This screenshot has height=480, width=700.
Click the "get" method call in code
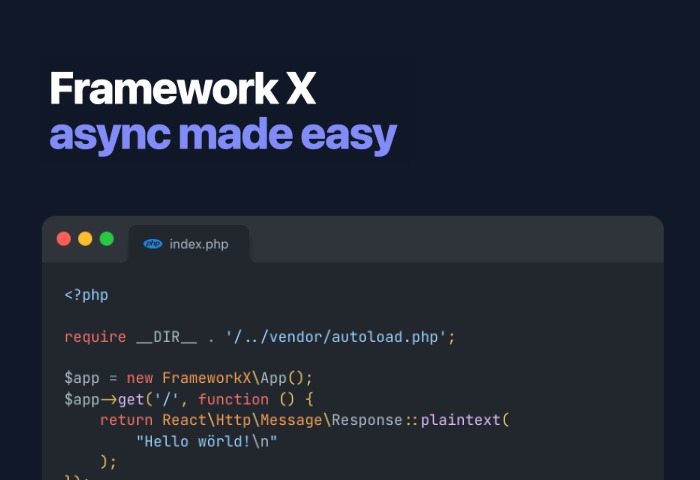coord(131,399)
